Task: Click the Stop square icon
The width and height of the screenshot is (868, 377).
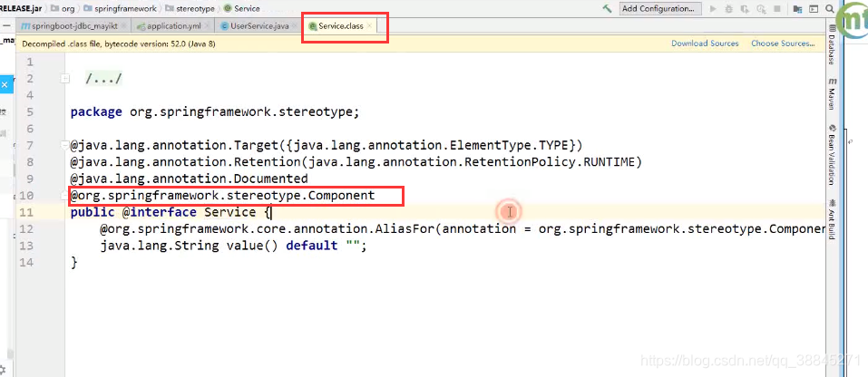Action: click(777, 9)
